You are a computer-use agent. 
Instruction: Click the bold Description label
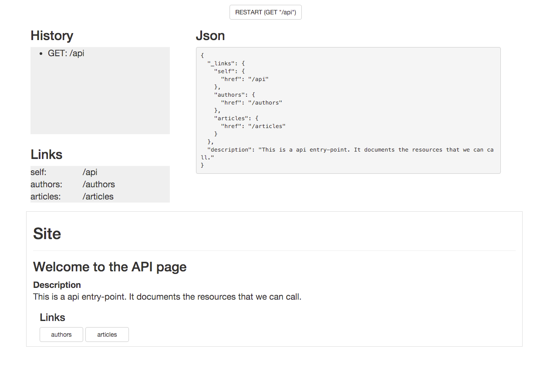click(x=57, y=285)
